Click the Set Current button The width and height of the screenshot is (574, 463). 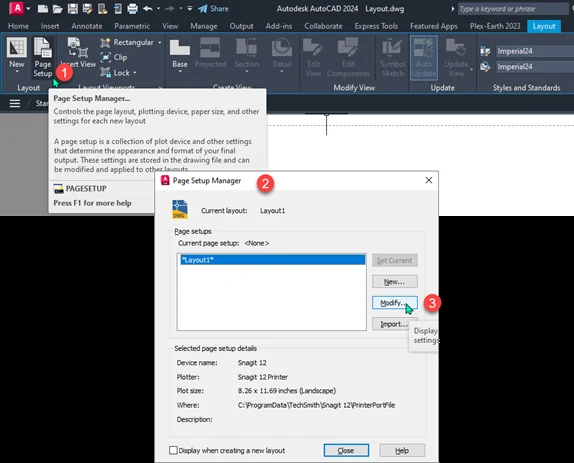point(395,261)
